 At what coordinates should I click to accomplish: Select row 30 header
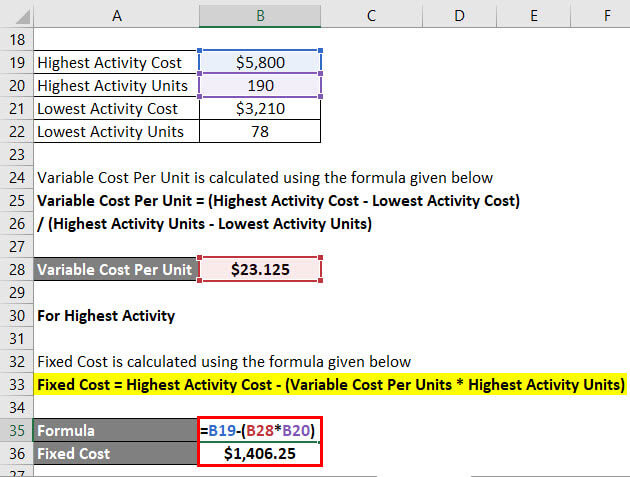pyautogui.click(x=17, y=315)
